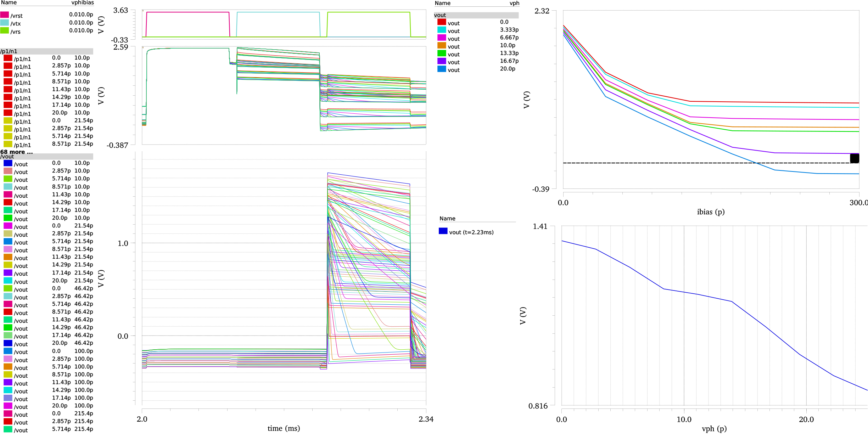Click the purple vout 16.67p swatch
Image resolution: width=868 pixels, height=434 pixels.
pos(442,61)
